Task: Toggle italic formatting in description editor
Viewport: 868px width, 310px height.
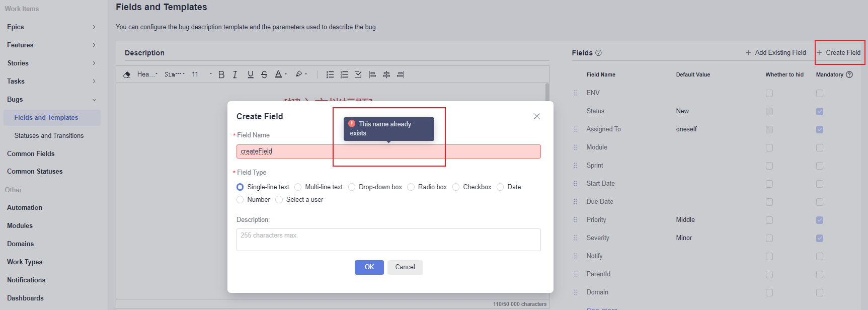Action: click(x=235, y=74)
